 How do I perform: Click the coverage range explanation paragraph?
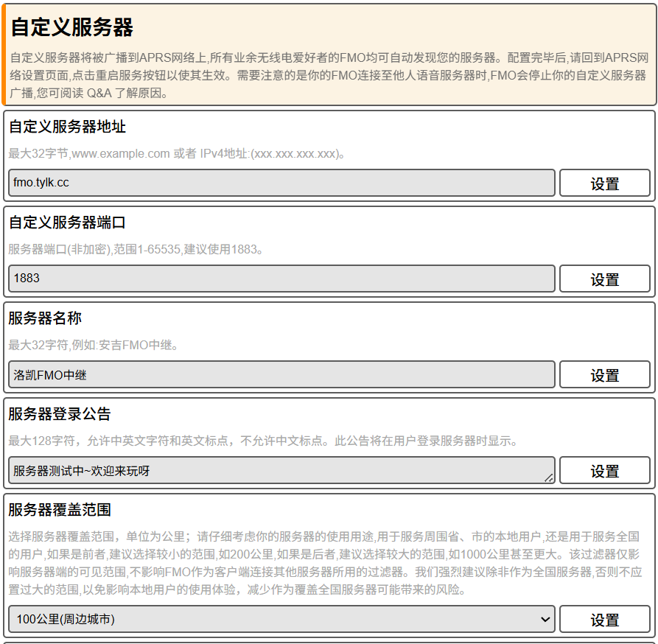[x=324, y=564]
